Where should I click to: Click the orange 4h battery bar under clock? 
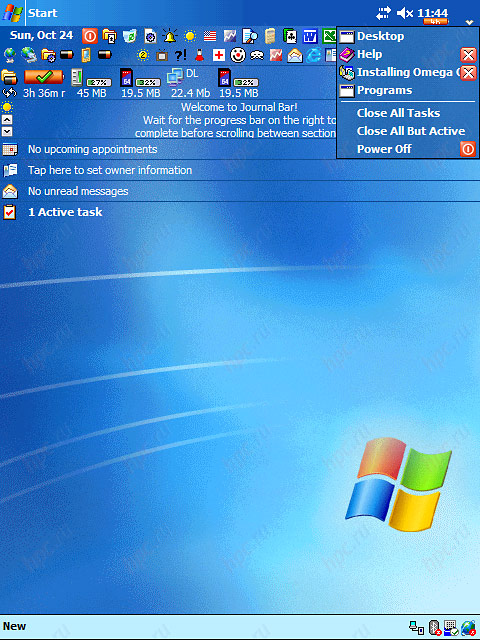point(436,22)
